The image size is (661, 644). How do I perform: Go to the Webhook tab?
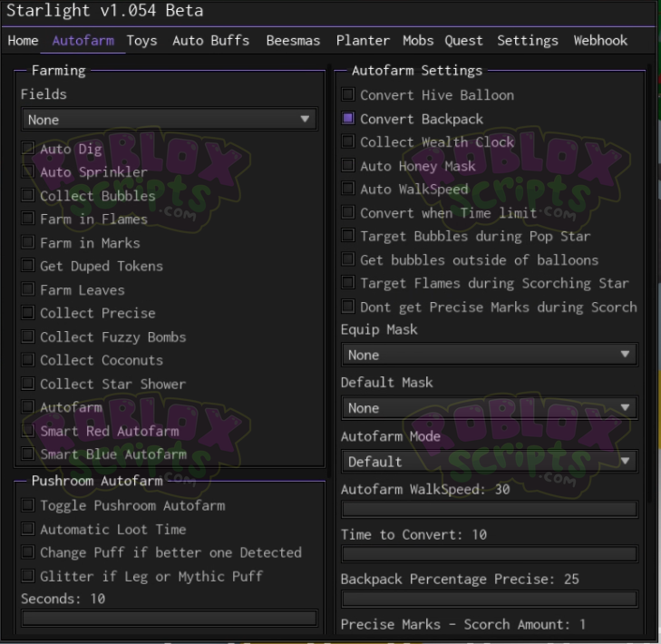(x=600, y=41)
